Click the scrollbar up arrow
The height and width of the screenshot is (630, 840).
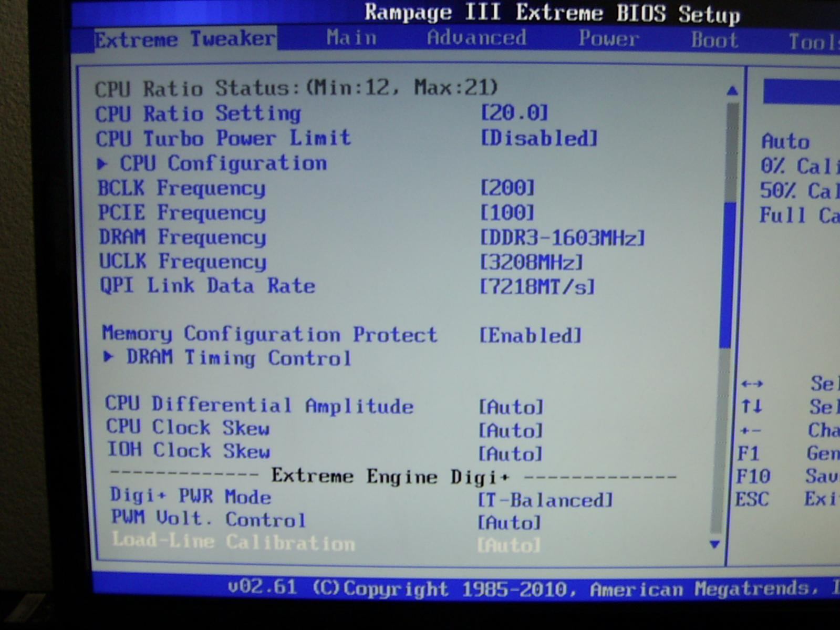point(732,91)
